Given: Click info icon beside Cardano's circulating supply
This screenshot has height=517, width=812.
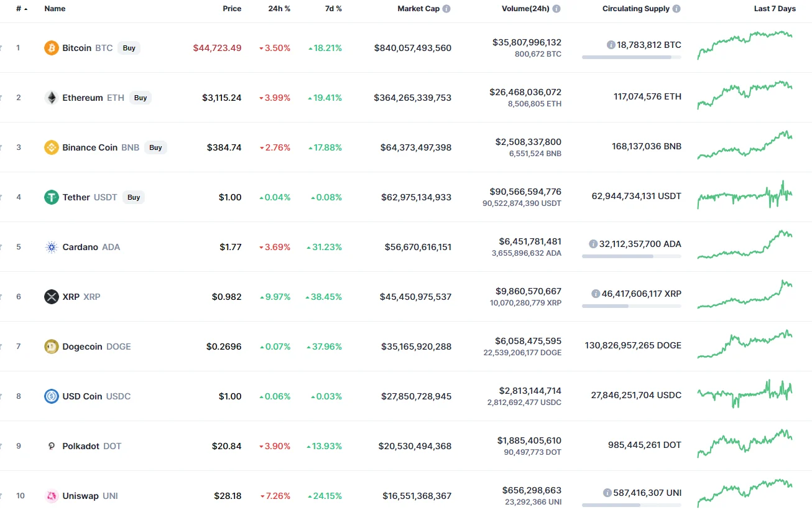Looking at the screenshot, I should click(x=596, y=244).
